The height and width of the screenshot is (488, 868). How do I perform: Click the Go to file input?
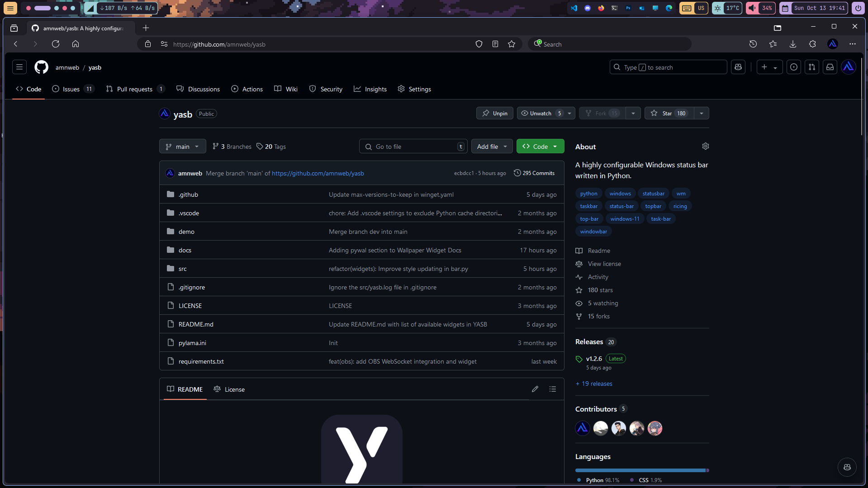click(x=413, y=147)
